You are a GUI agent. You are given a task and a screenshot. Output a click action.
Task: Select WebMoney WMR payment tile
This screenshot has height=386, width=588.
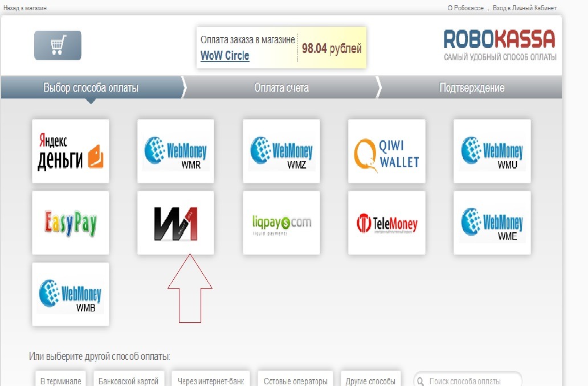point(176,151)
